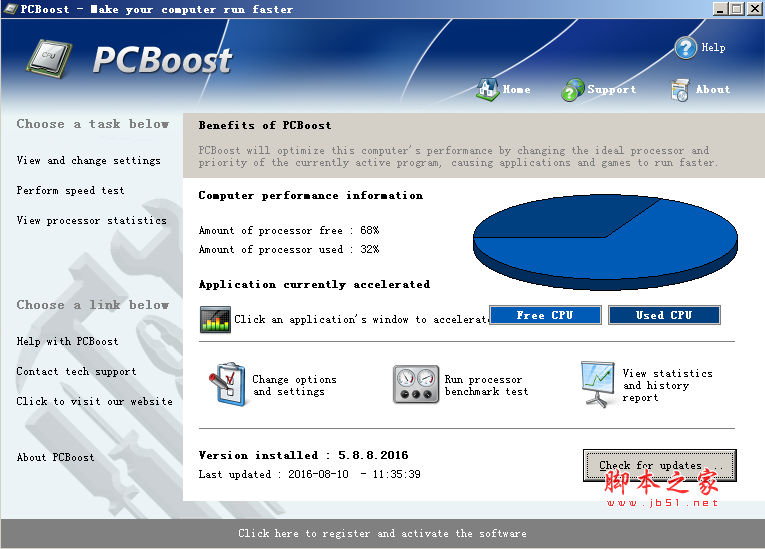Image resolution: width=765 pixels, height=549 pixels.
Task: Click the 'Click an application's window' text
Action: 362,320
